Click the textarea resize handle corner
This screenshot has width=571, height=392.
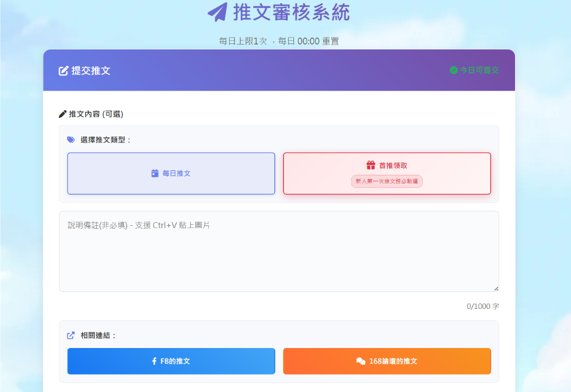[x=496, y=289]
